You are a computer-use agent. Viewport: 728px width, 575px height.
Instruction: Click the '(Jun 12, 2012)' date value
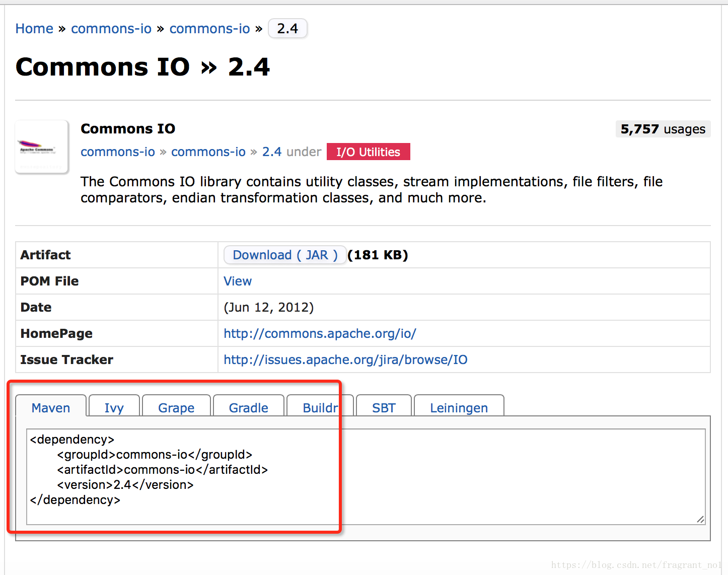269,307
